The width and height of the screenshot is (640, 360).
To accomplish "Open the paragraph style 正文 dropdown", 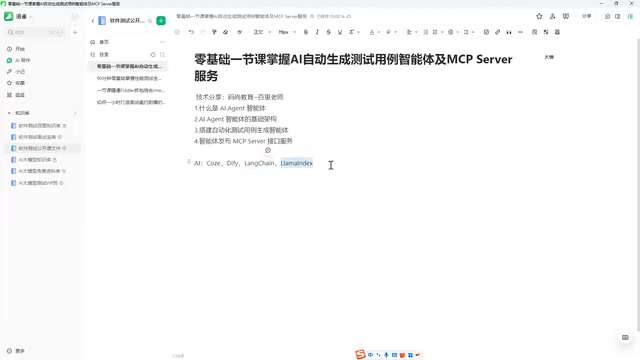I will [x=262, y=32].
